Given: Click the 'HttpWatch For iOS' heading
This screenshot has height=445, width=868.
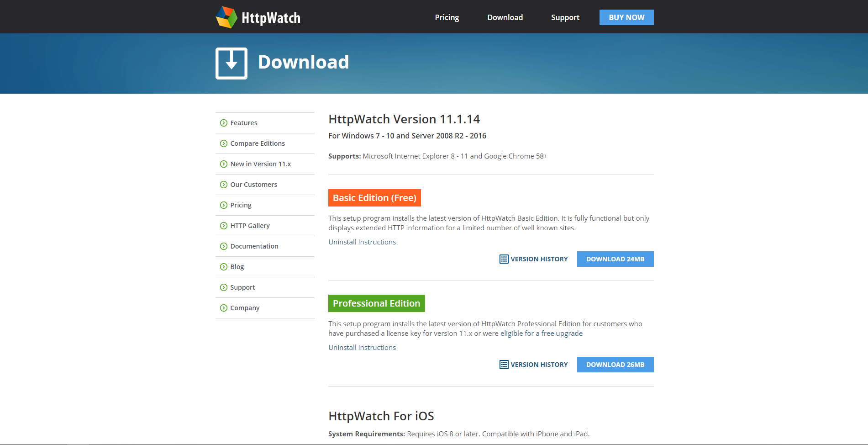Looking at the screenshot, I should click(x=381, y=416).
